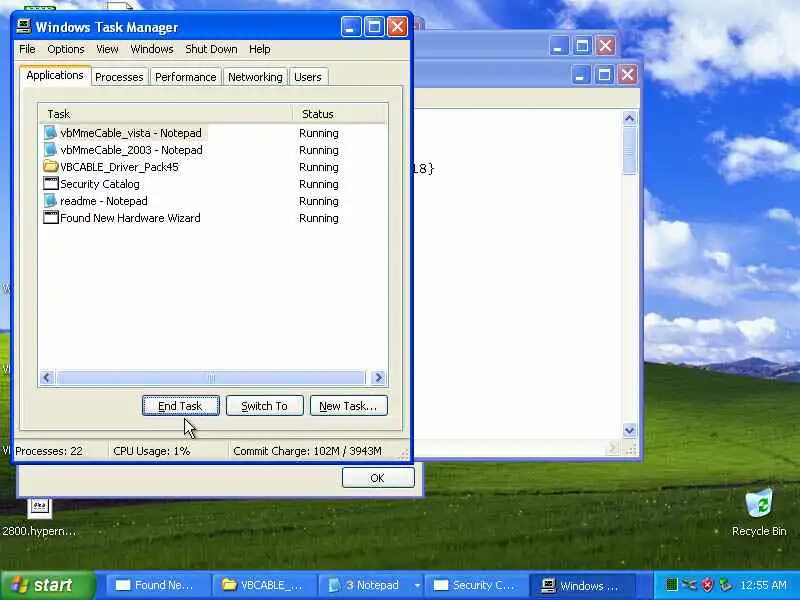This screenshot has height=600, width=800.
Task: Click the End Task button
Action: point(181,406)
